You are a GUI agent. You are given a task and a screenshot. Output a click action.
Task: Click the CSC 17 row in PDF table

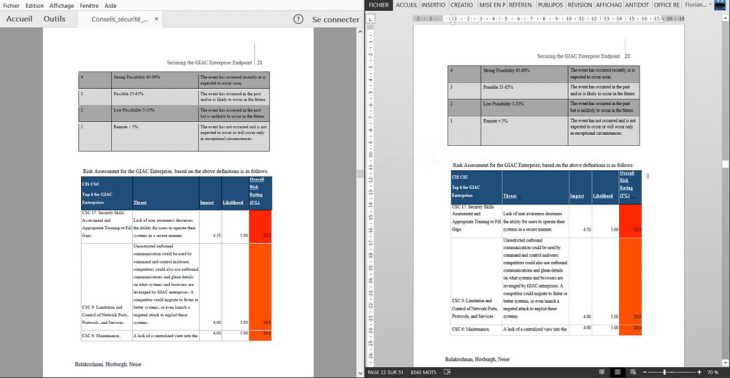tap(176, 226)
